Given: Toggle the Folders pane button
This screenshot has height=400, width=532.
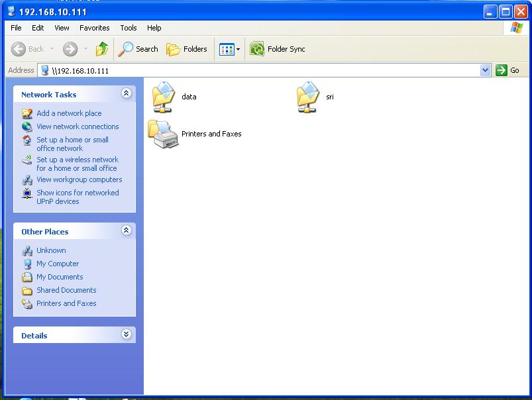Looking at the screenshot, I should click(187, 49).
